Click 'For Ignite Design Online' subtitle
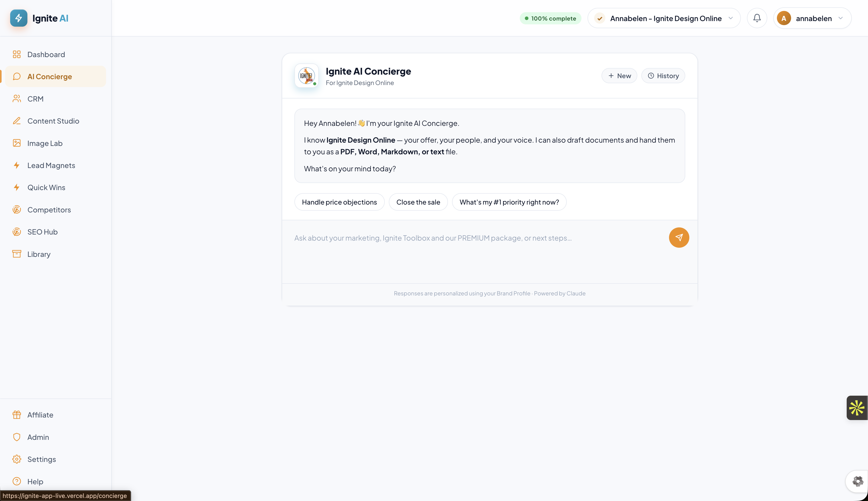The image size is (868, 501). point(360,83)
